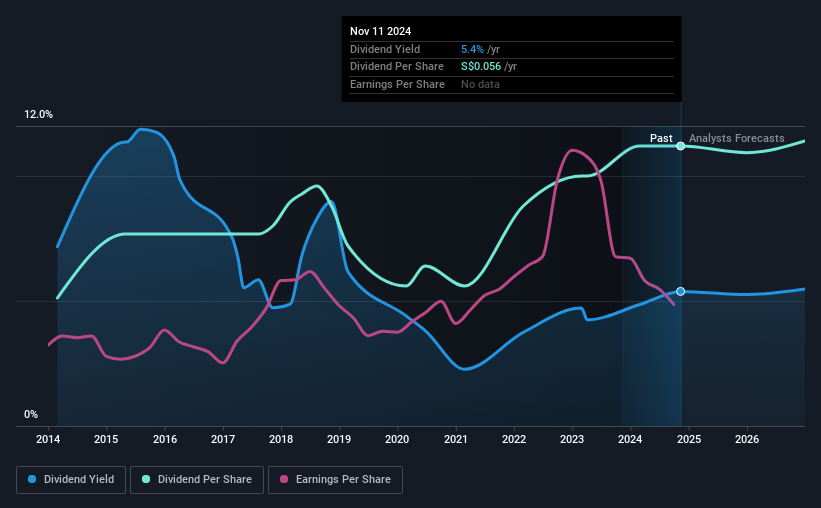This screenshot has width=821, height=508.
Task: Click the 2015 x-axis label
Action: coord(106,439)
